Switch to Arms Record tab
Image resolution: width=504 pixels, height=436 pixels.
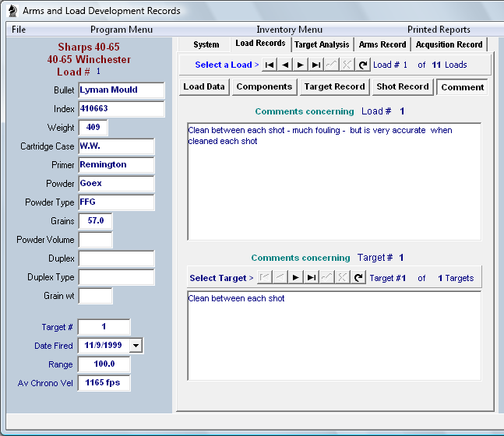(x=382, y=44)
